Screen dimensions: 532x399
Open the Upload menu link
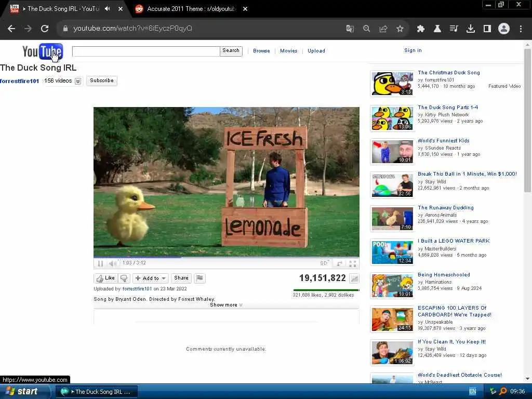(316, 51)
